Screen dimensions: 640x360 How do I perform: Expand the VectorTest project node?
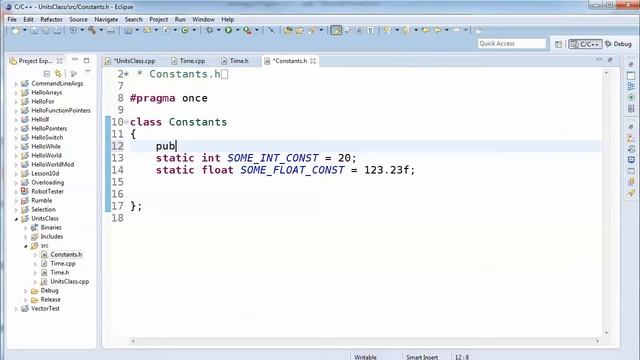pos(16,309)
